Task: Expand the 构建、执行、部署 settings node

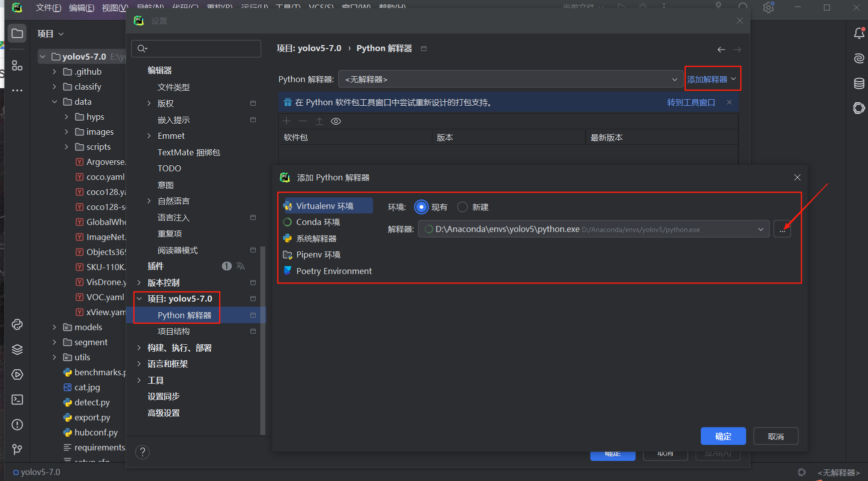Action: pos(139,348)
